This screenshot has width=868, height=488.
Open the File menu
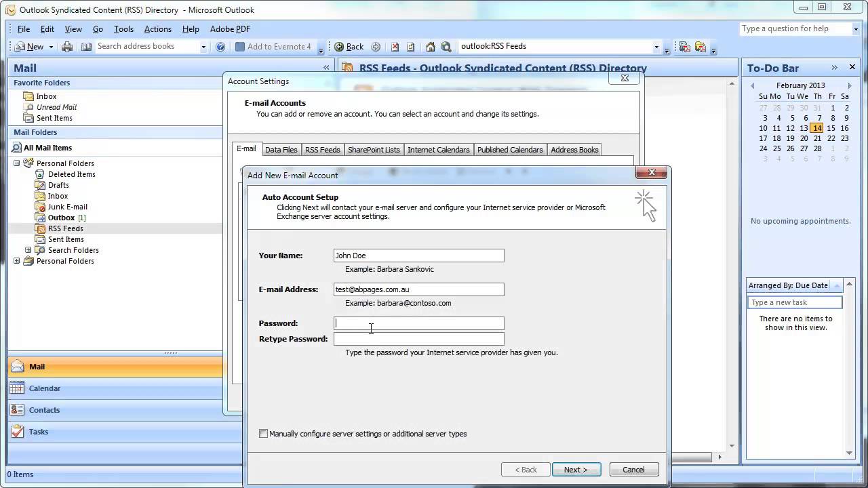click(x=24, y=29)
